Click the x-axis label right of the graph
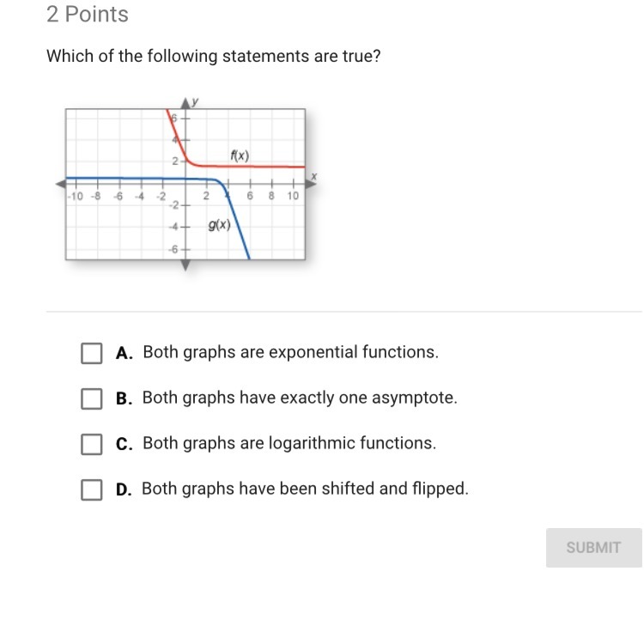 tap(313, 176)
